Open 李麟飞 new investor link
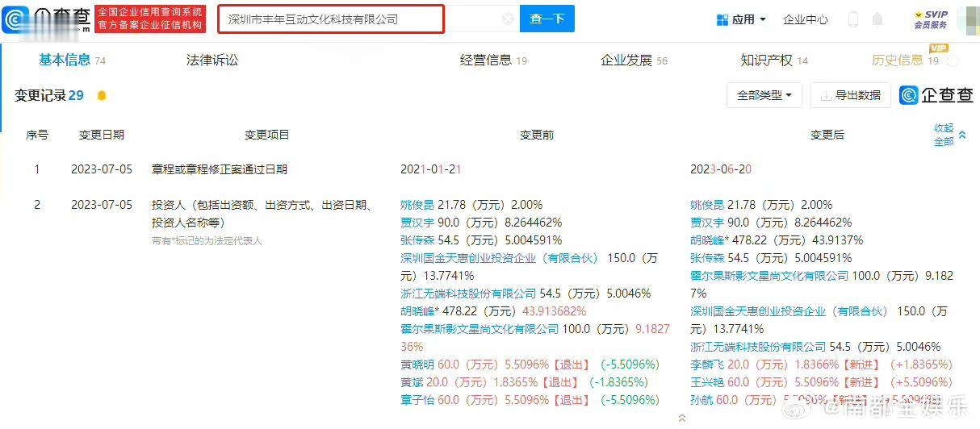This screenshot has height=429, width=980. (x=706, y=364)
